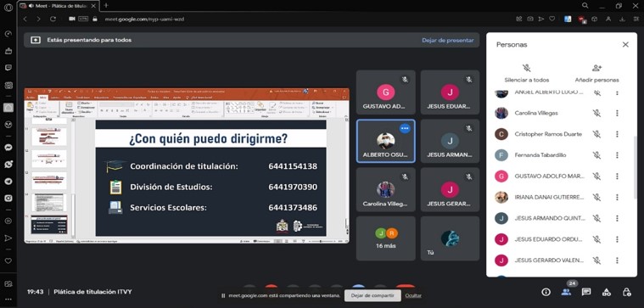The image size is (644, 308).
Task: Mute Fernanda Tabardillo in people list
Action: click(x=596, y=154)
